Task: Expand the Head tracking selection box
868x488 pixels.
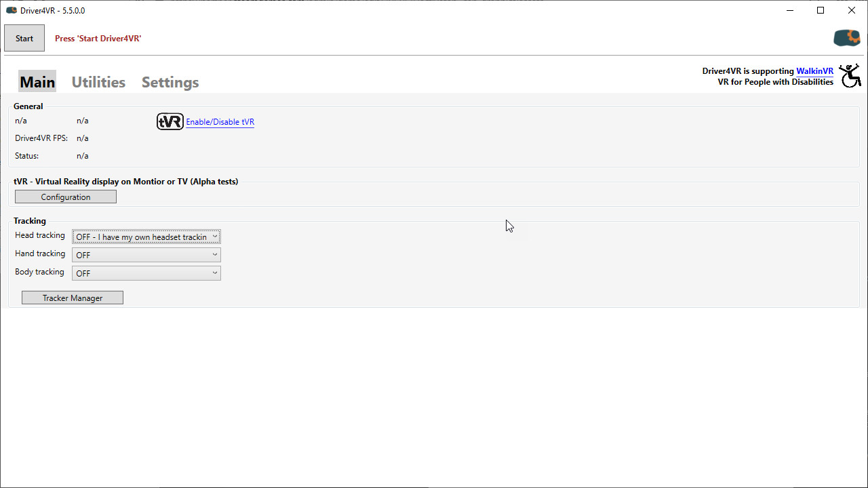Action: pyautogui.click(x=142, y=237)
